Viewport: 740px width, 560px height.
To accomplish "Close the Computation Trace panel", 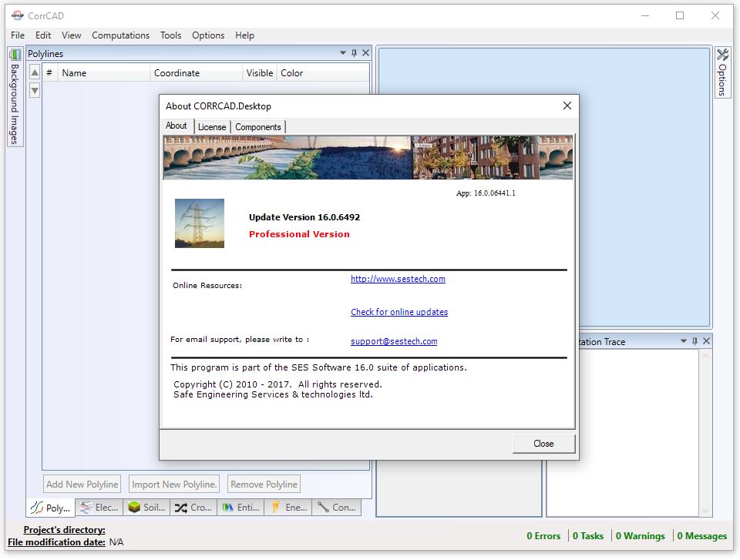I will pos(706,341).
